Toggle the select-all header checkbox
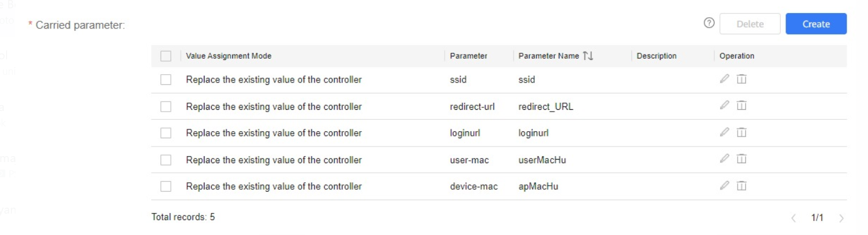 (x=166, y=56)
